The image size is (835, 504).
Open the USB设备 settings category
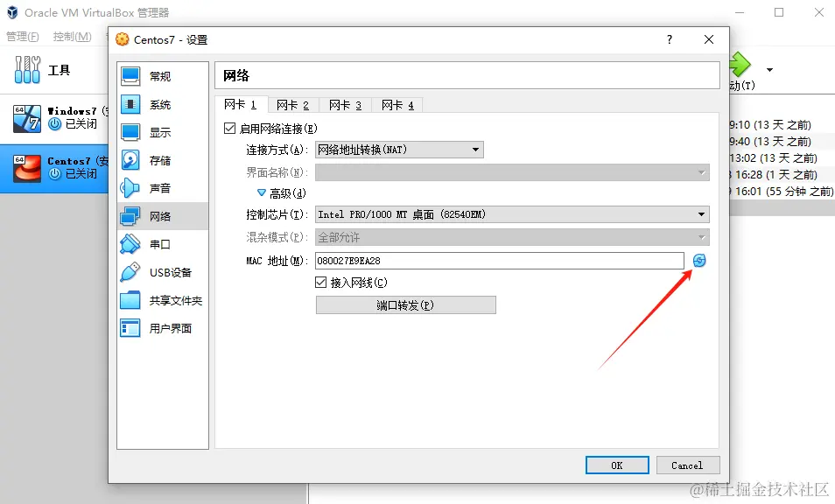(163, 272)
